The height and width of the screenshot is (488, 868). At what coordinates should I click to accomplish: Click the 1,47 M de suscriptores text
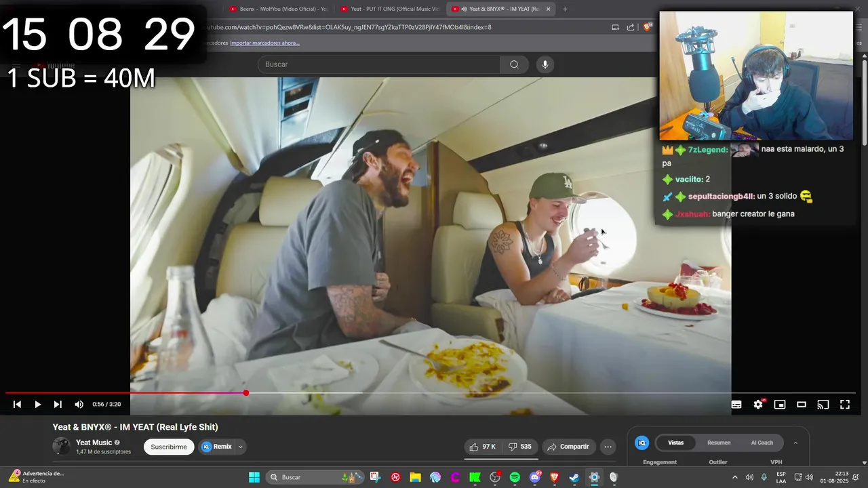pos(104,452)
